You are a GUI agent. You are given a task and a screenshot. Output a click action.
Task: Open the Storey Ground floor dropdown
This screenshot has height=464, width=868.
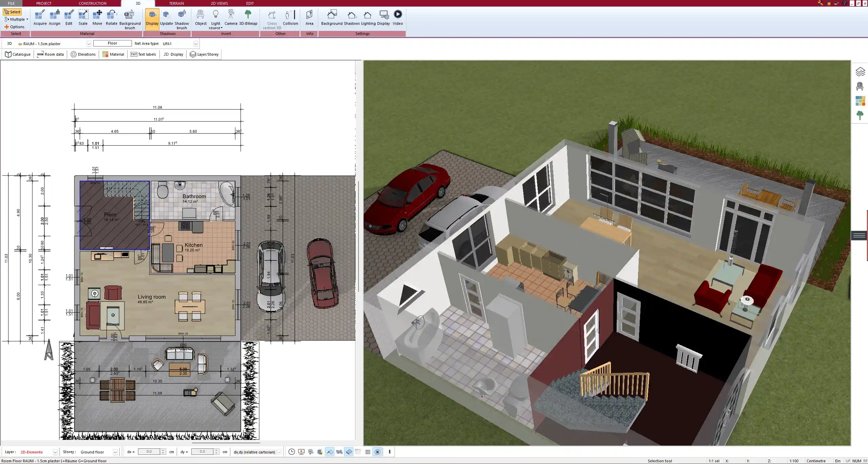[x=115, y=452]
